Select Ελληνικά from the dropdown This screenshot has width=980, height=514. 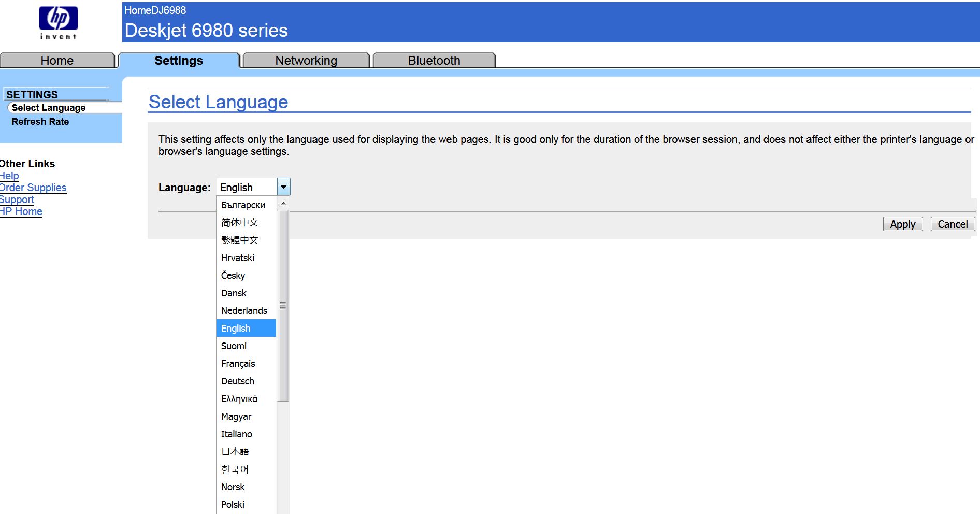pos(246,399)
